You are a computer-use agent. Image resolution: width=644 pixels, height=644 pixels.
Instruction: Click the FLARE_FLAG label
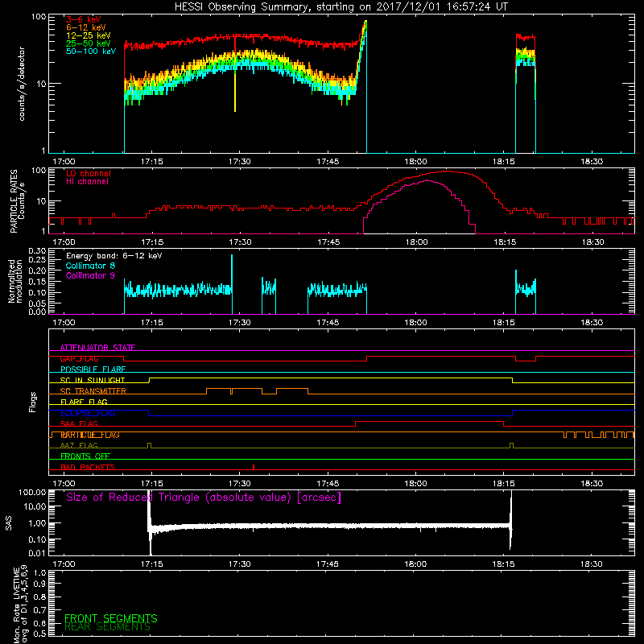[84, 402]
